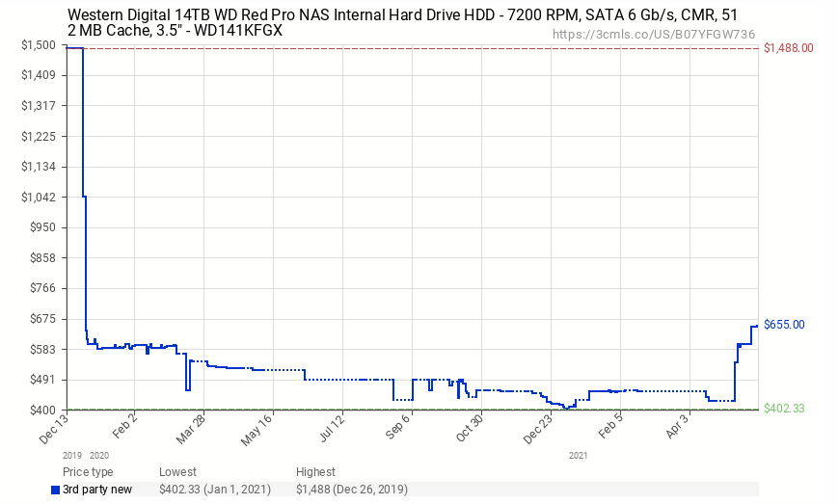This screenshot has width=838, height=504.
Task: Click the lowest value $402.33 (Jan 1, 2021)
Action: pyautogui.click(x=215, y=490)
